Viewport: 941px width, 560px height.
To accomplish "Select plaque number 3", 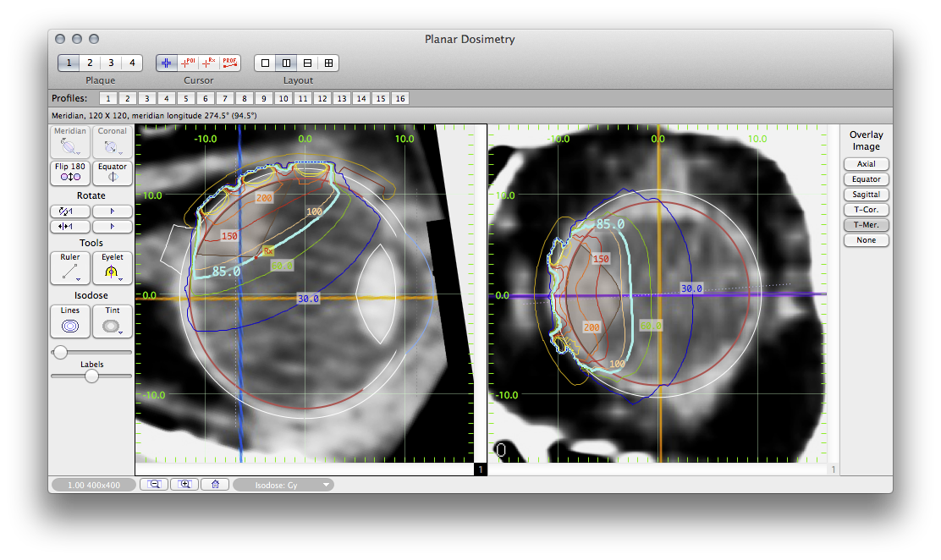I will (x=111, y=63).
